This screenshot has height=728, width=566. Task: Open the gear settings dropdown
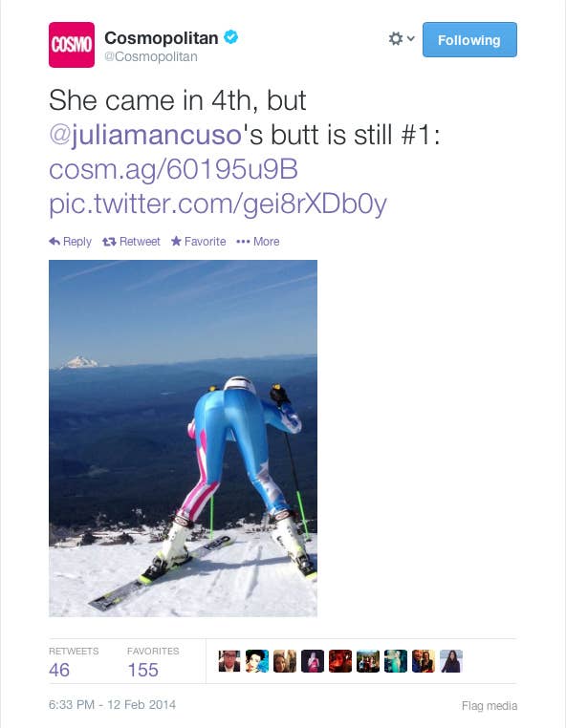pos(401,38)
